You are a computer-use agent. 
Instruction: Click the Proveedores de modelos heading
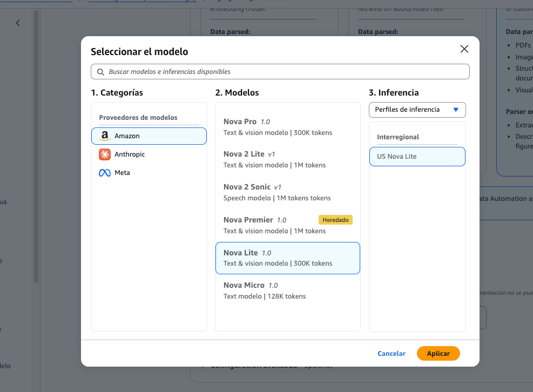(138, 118)
